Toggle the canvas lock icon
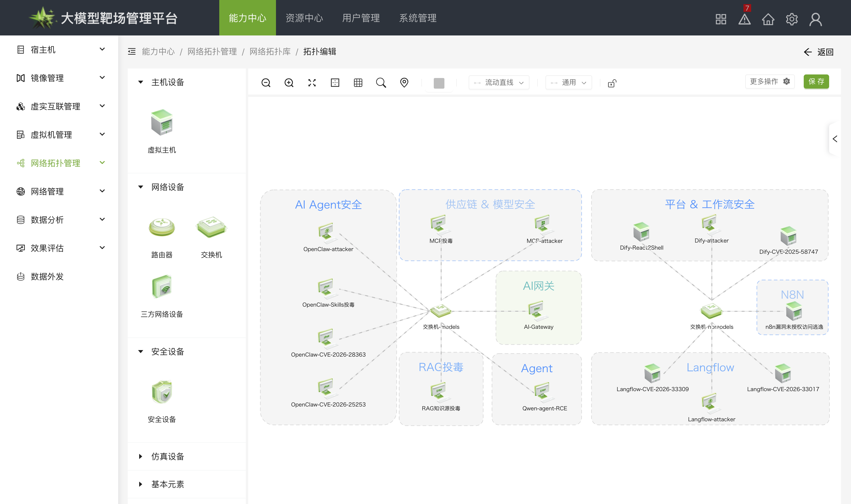 [x=612, y=83]
